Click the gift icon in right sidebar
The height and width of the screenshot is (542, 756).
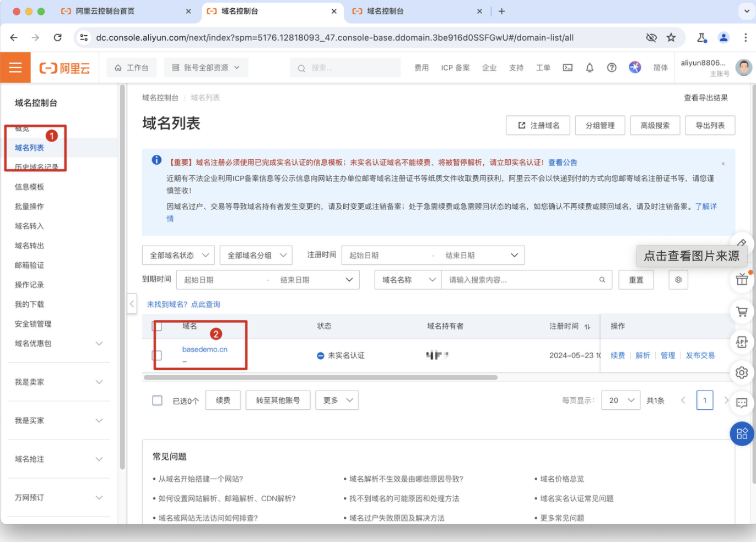tap(742, 279)
